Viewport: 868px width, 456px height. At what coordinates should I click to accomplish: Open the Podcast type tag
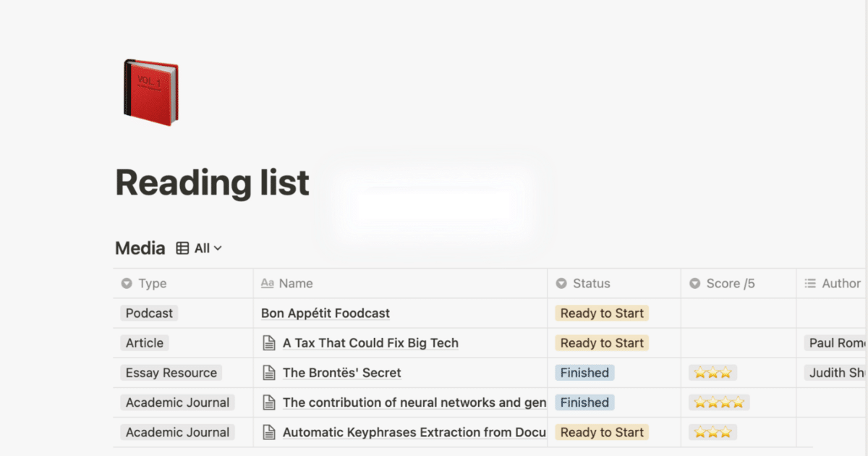[x=149, y=313]
